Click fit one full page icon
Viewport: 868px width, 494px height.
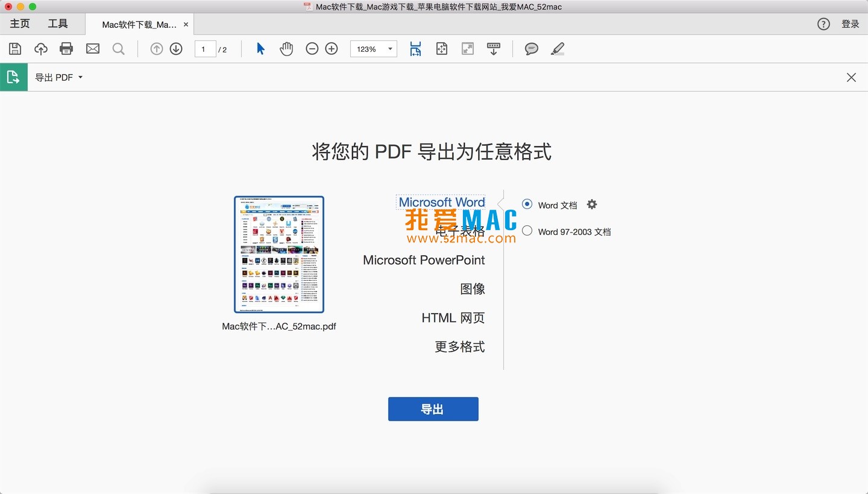(x=441, y=49)
